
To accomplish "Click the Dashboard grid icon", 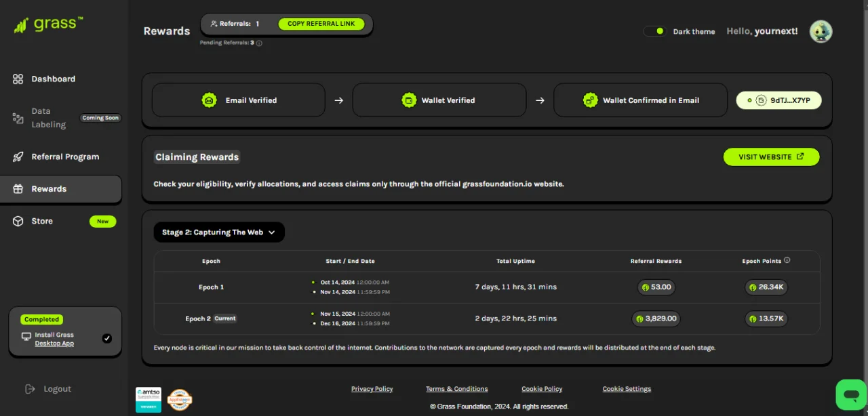I will pyautogui.click(x=18, y=79).
